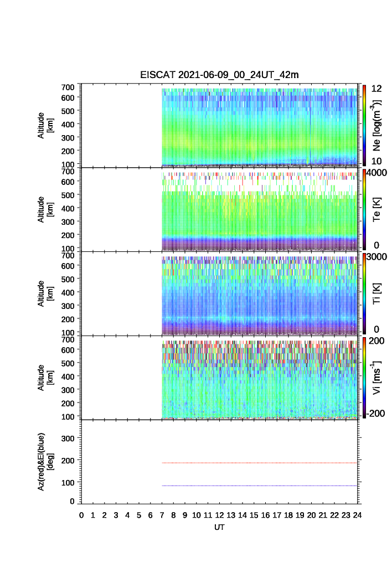
Task: Click the Ti ion temperature colorbar
Action: (x=364, y=293)
